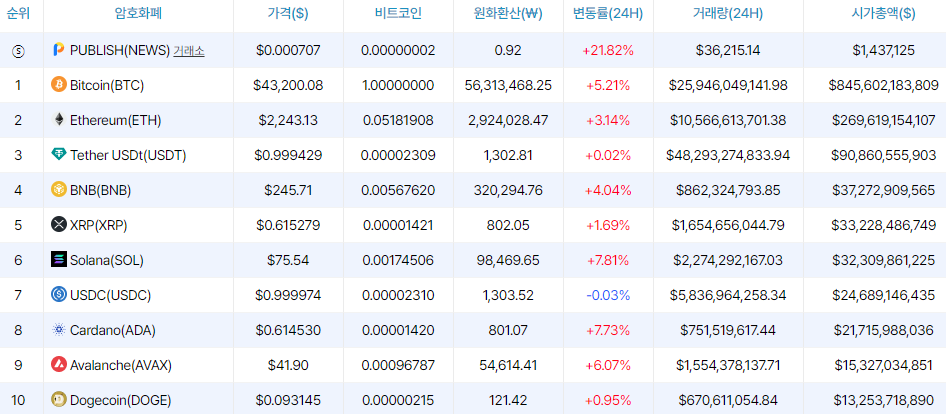
Task: Click Solana change value +7.81%
Action: (608, 261)
